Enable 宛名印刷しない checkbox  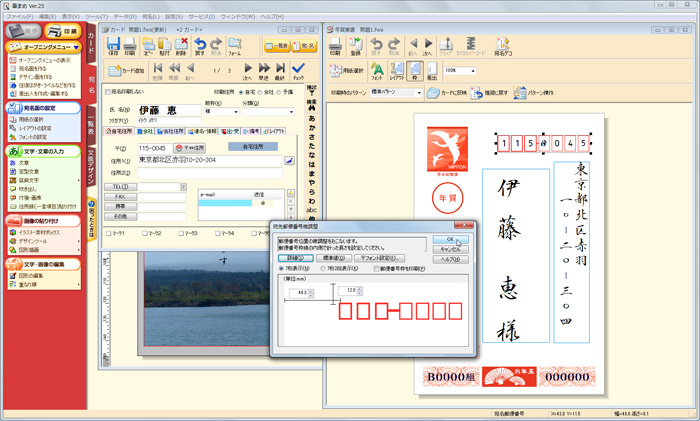click(109, 93)
